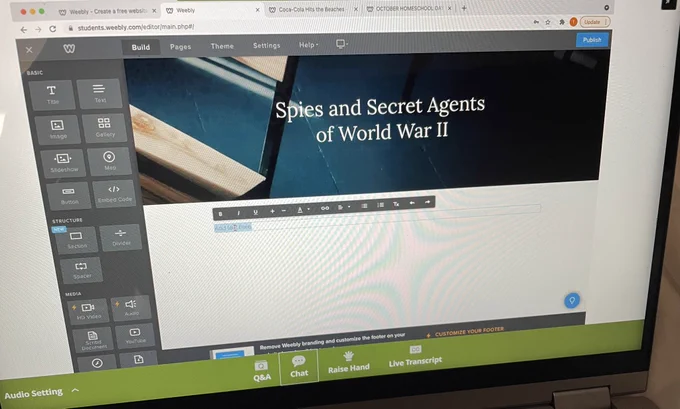
Task: Select the Divider structure tile
Action: [x=121, y=237]
